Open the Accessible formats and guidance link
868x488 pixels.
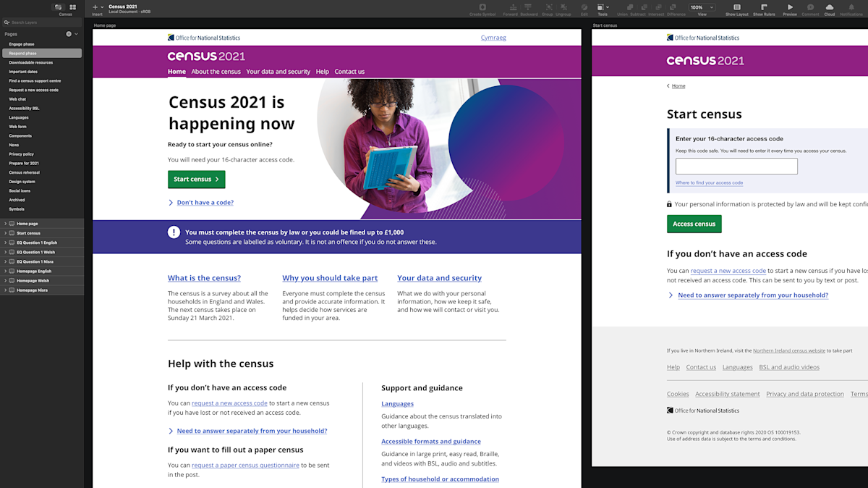(431, 442)
